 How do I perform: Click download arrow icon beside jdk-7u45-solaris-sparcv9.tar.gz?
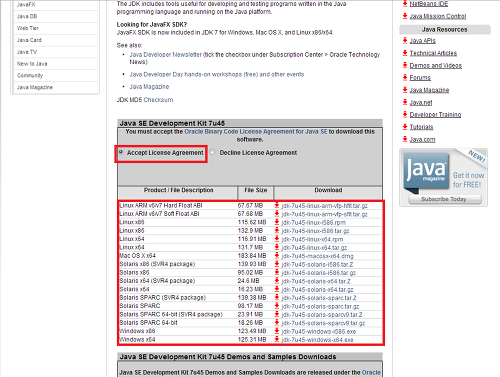point(277,323)
